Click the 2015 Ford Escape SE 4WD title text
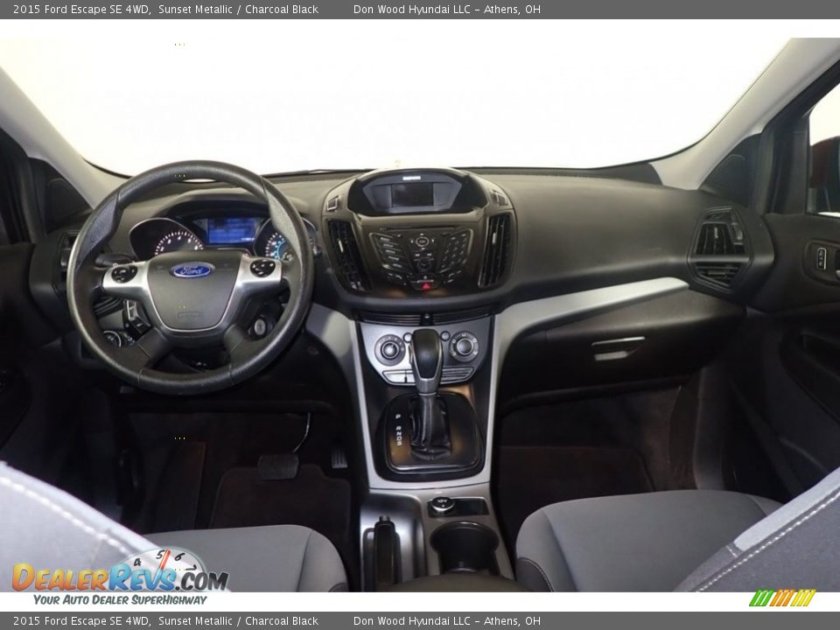This screenshot has width=840, height=630. click(x=83, y=10)
